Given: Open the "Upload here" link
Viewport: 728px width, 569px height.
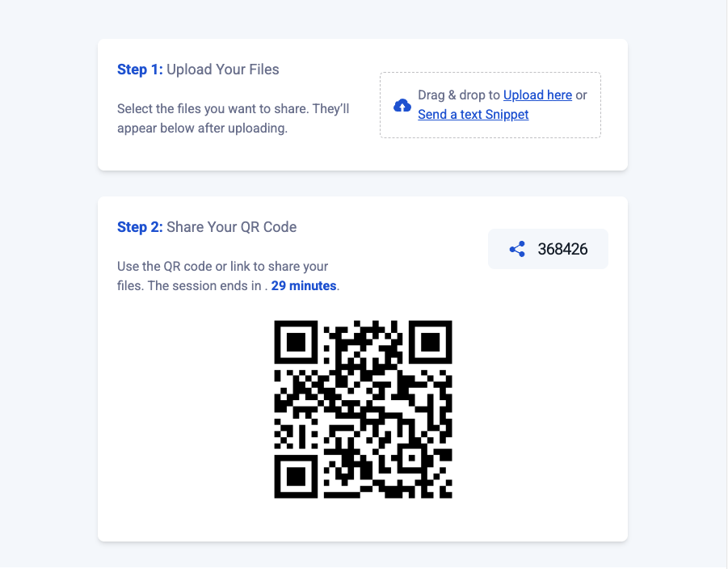Looking at the screenshot, I should [x=537, y=95].
